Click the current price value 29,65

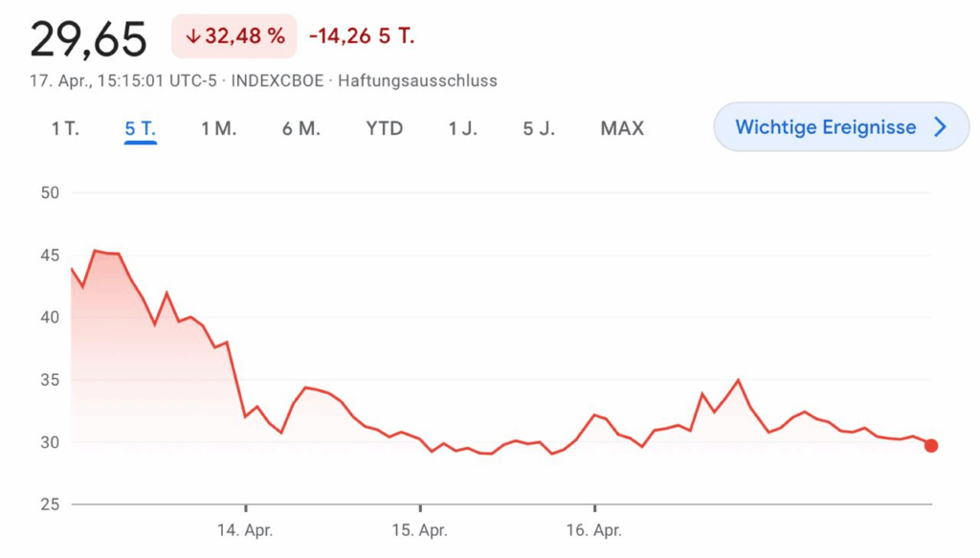[88, 39]
